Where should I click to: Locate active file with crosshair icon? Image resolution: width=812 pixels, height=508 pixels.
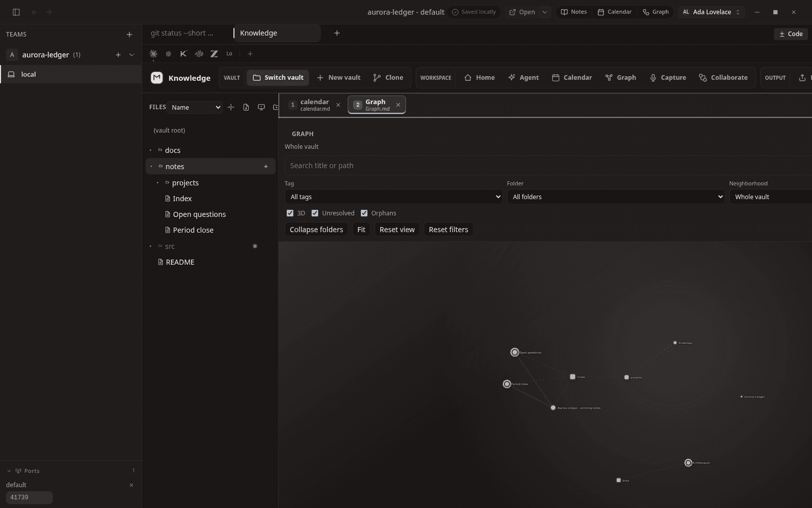click(231, 107)
